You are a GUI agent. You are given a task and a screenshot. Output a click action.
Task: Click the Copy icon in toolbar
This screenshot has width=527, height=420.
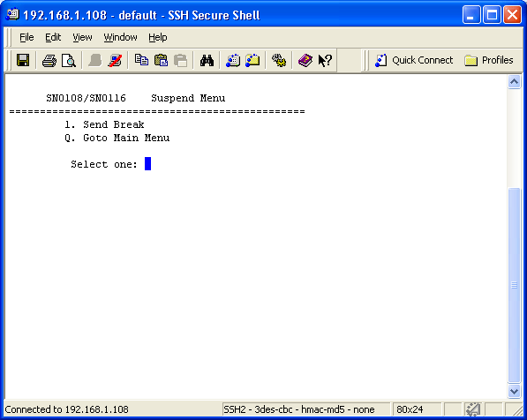point(141,61)
